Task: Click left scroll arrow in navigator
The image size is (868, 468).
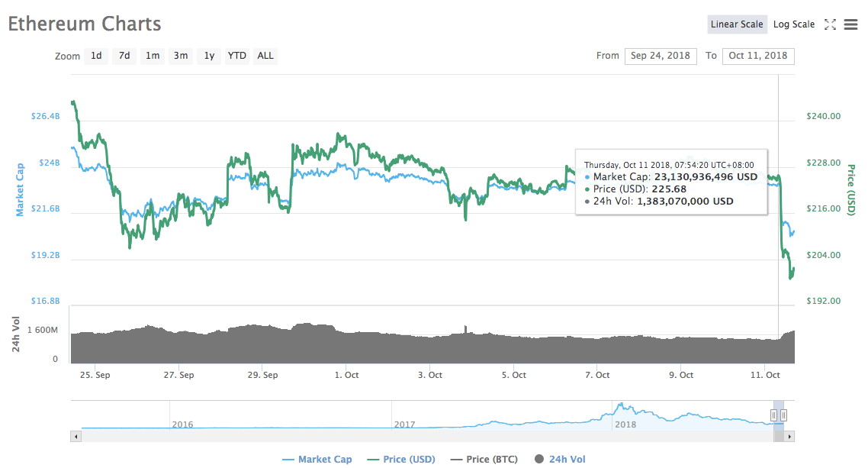Action: point(76,437)
